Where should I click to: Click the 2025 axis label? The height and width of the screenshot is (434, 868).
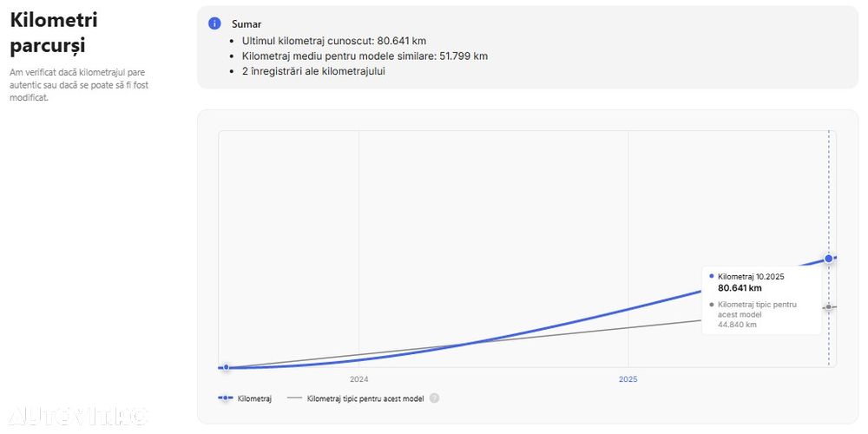pyautogui.click(x=628, y=379)
